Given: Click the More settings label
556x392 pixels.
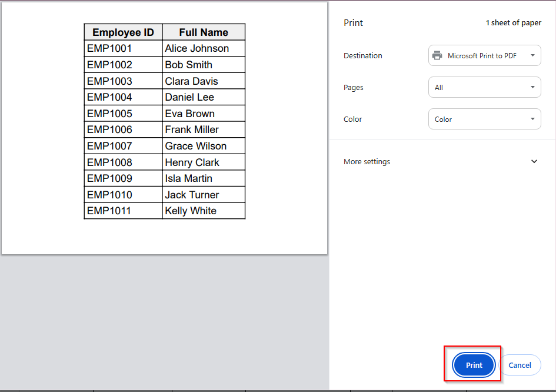Looking at the screenshot, I should (x=367, y=162).
